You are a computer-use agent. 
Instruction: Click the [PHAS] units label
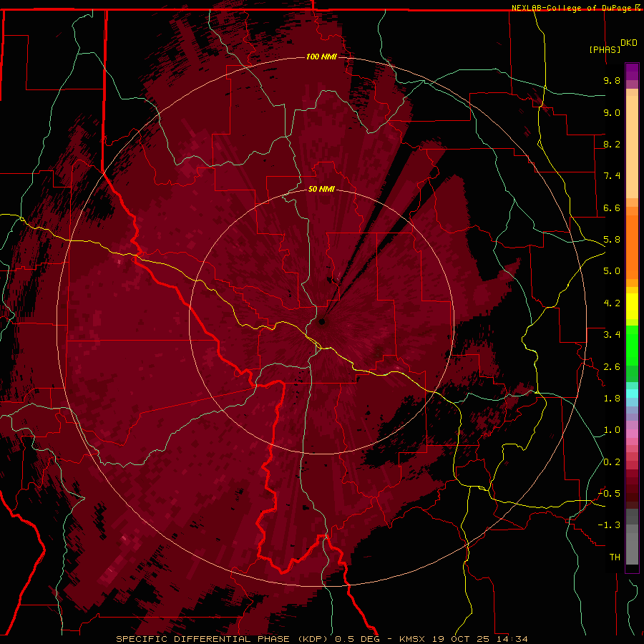(605, 49)
